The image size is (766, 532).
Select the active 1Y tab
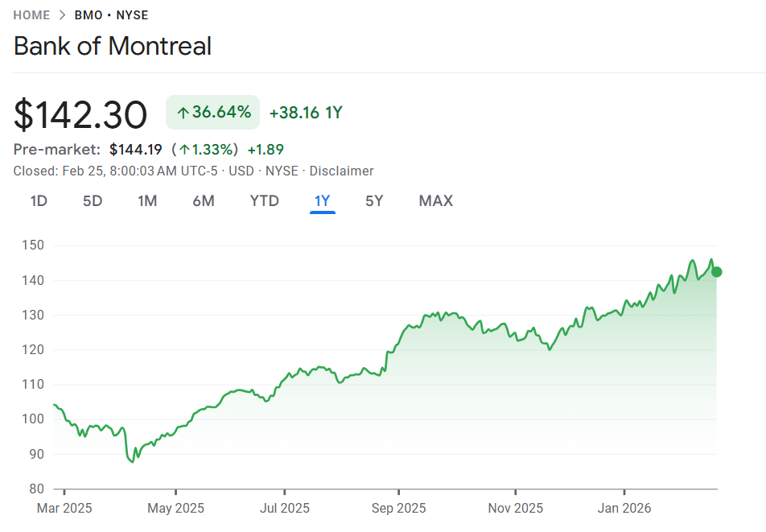coord(323,201)
